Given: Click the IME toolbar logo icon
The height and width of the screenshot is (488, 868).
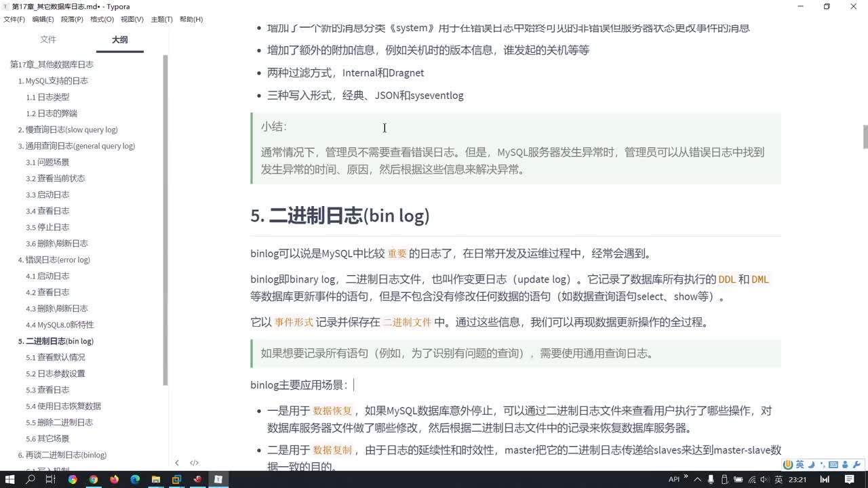Looking at the screenshot, I should (x=788, y=464).
